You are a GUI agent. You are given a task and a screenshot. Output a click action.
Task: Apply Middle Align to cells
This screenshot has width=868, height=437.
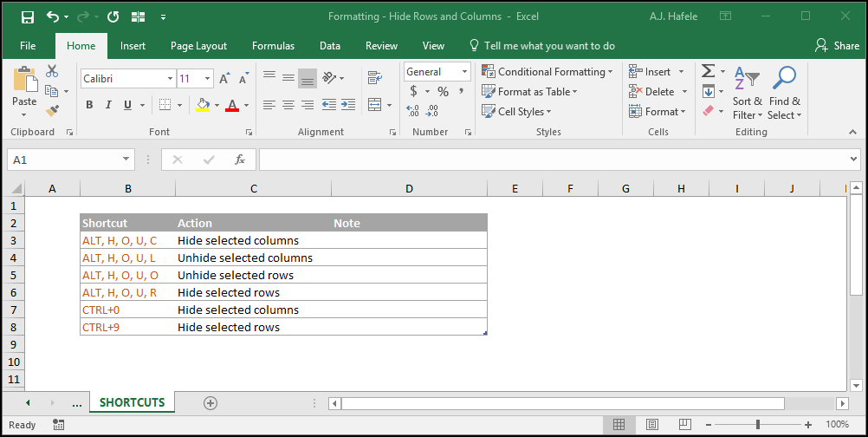[288, 78]
